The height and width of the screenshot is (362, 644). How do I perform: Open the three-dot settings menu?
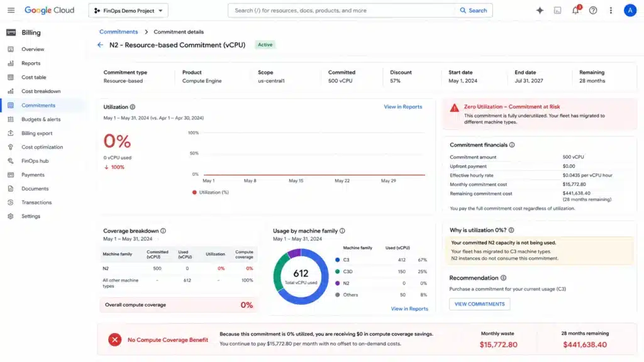click(611, 11)
